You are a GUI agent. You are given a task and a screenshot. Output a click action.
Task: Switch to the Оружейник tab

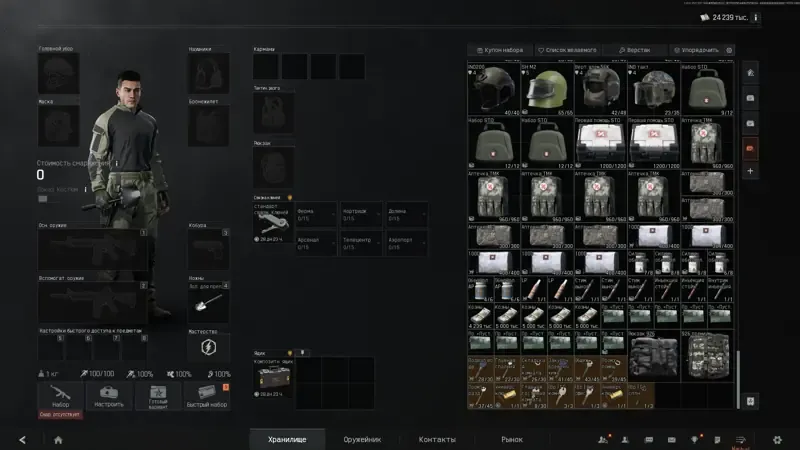click(362, 439)
